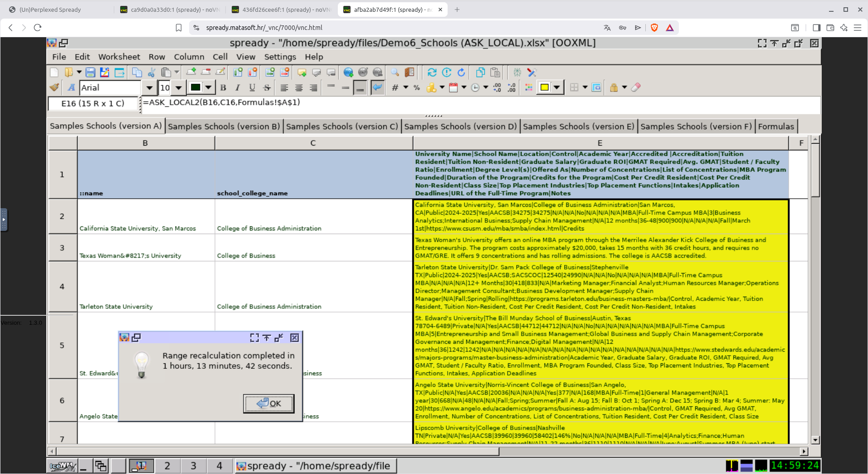Click the magnifying glass Find icon
The height and width of the screenshot is (474, 868).
[x=395, y=73]
